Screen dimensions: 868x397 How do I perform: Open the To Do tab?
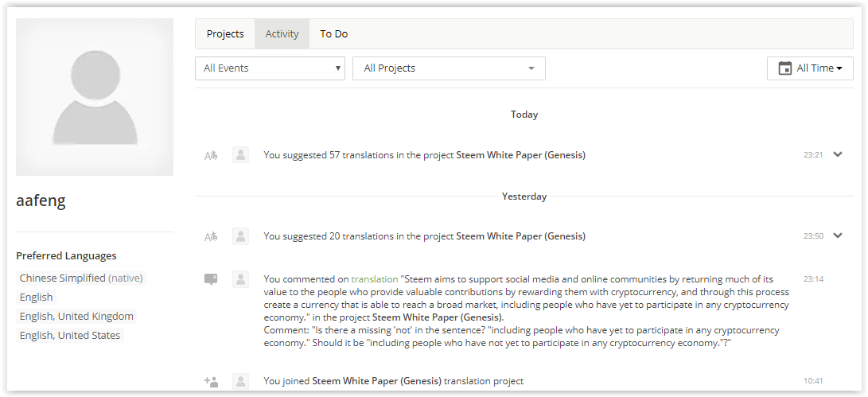coord(334,33)
